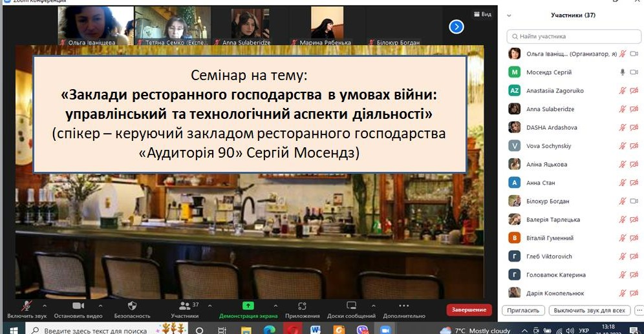Screen dimensions: 644x334
Task: Collapse the Участники panel header chevron
Action: (509, 15)
